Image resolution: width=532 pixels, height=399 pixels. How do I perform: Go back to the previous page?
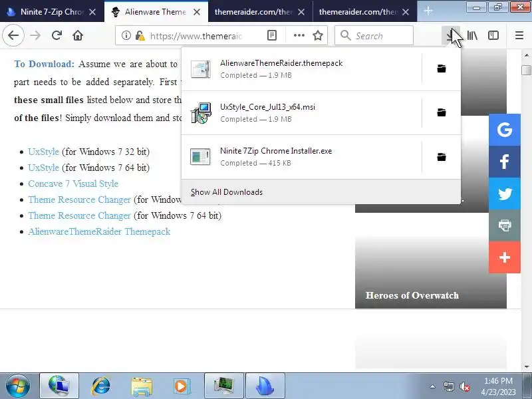click(x=13, y=35)
